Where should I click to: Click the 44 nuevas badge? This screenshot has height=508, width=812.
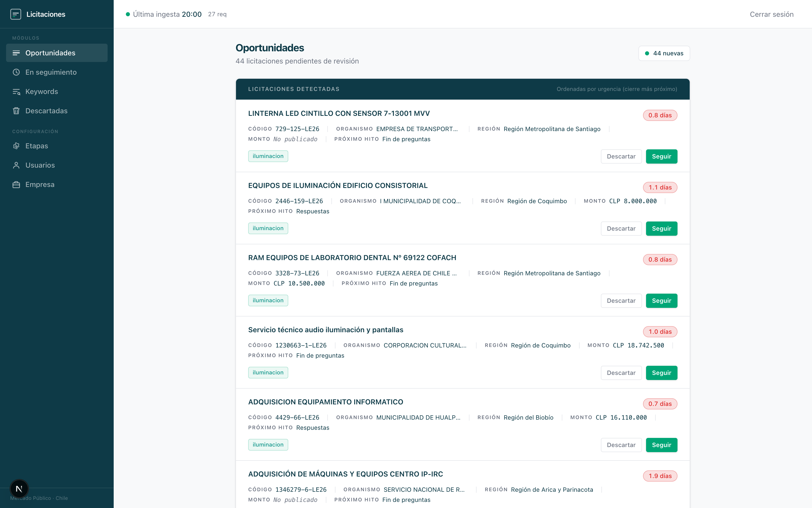(x=664, y=53)
